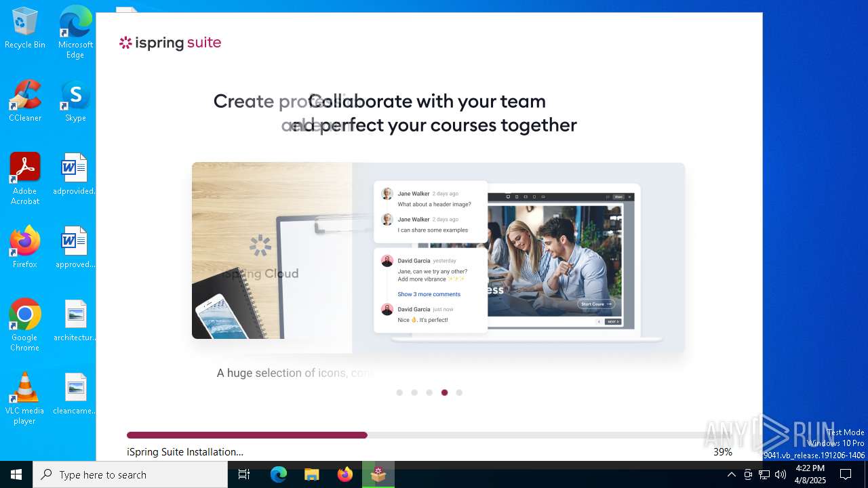This screenshot has width=868, height=488.
Task: Open the Recycle Bin desktop icon
Action: 25,28
